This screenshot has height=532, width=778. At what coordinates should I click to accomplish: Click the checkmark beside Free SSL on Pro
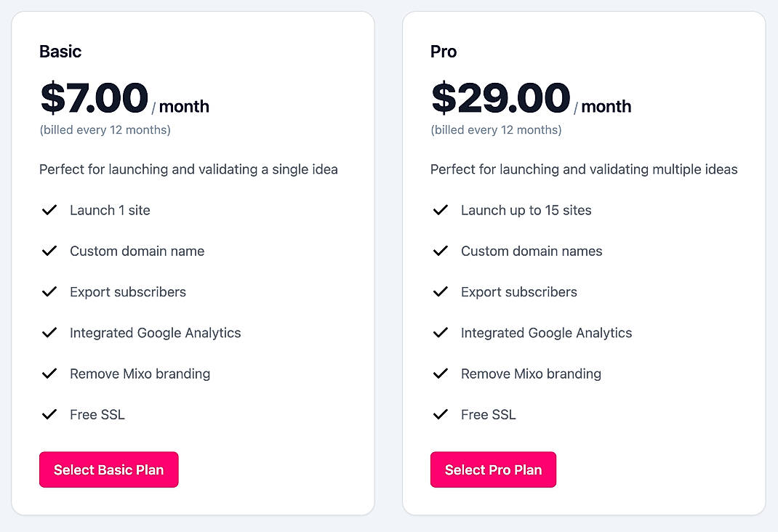pyautogui.click(x=441, y=414)
